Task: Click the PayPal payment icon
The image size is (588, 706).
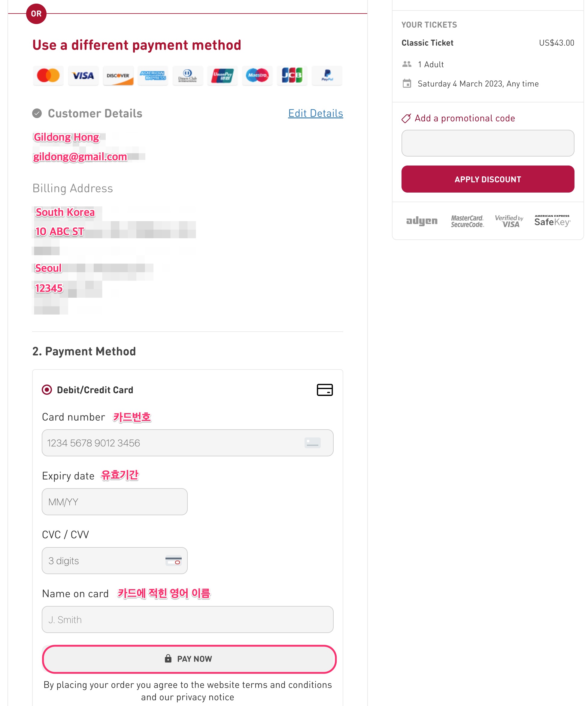Action: click(x=327, y=76)
